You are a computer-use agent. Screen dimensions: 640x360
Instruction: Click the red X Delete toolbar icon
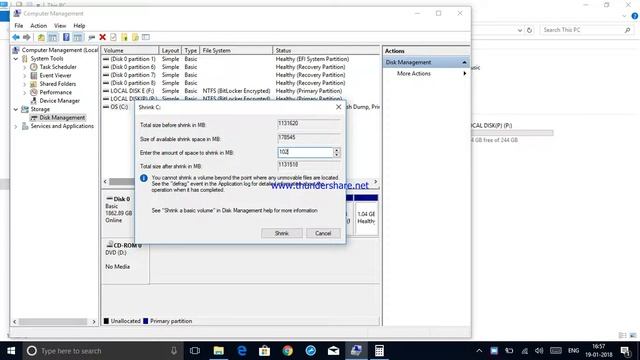tap(102, 37)
